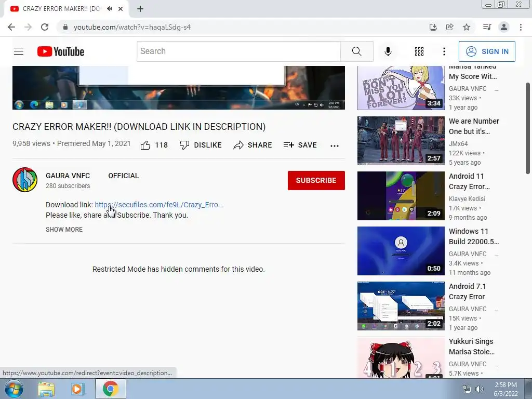532x399 pixels.
Task: Open YouTube settings three-dot menu
Action: [444, 51]
